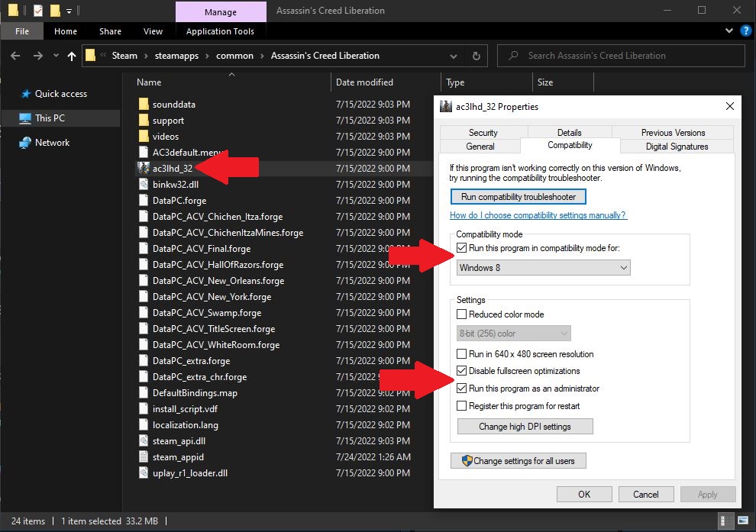Click the DataPC.forge file icon
The width and height of the screenshot is (756, 532).
(x=144, y=201)
